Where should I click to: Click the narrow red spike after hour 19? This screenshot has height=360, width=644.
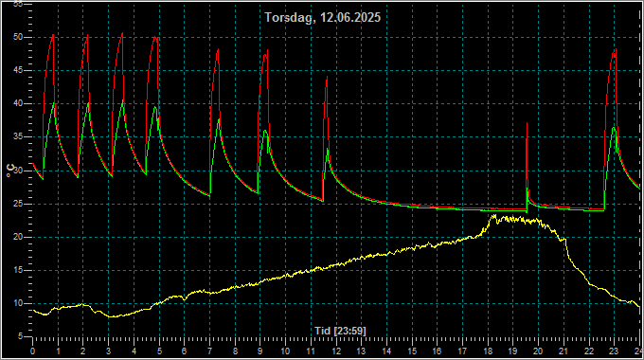[x=527, y=123]
